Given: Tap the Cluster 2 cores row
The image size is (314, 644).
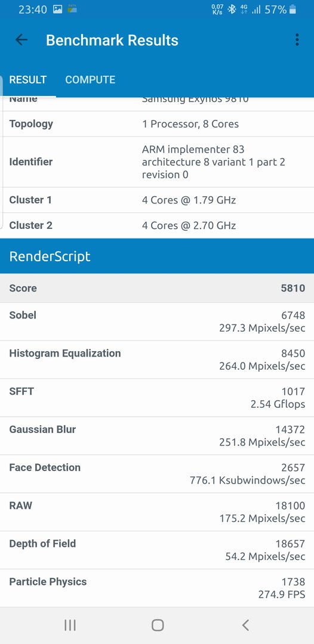Looking at the screenshot, I should click(157, 225).
